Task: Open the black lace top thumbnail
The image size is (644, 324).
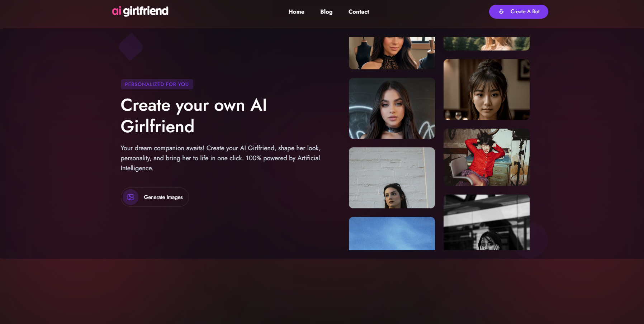Action: click(x=392, y=53)
